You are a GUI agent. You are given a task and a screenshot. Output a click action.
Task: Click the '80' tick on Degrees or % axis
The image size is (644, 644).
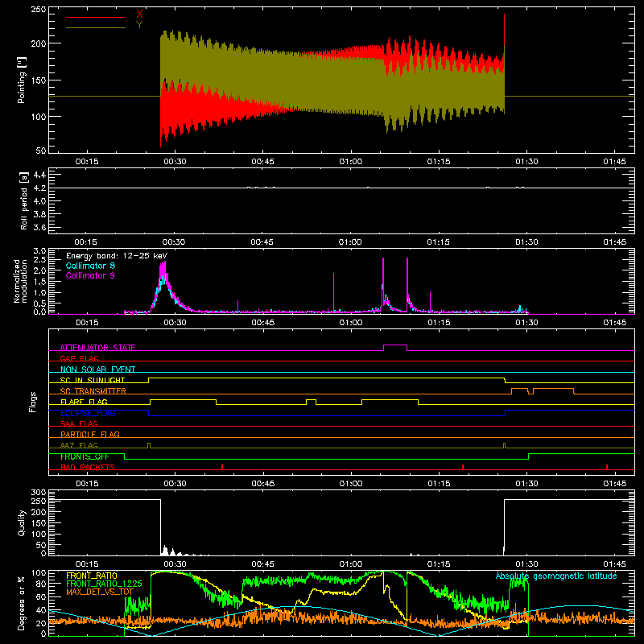(x=41, y=584)
